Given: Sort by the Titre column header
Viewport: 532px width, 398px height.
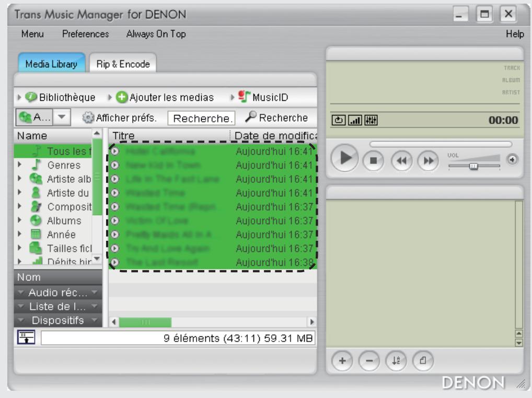Looking at the screenshot, I should (169, 136).
